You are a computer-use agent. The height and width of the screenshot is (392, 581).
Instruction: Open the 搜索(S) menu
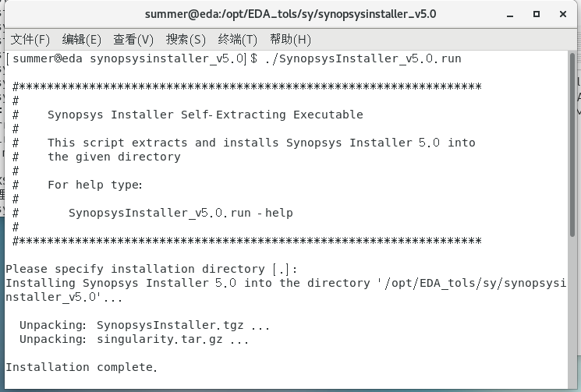click(x=186, y=40)
